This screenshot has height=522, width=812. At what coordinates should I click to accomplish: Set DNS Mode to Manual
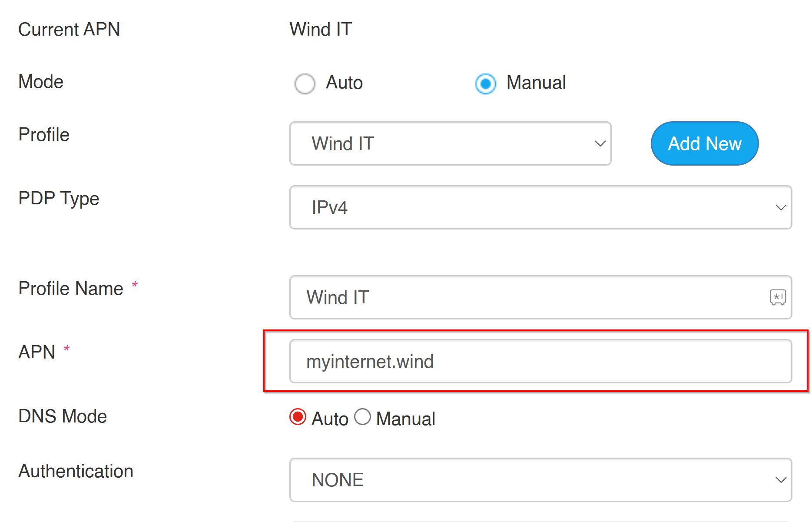(363, 417)
